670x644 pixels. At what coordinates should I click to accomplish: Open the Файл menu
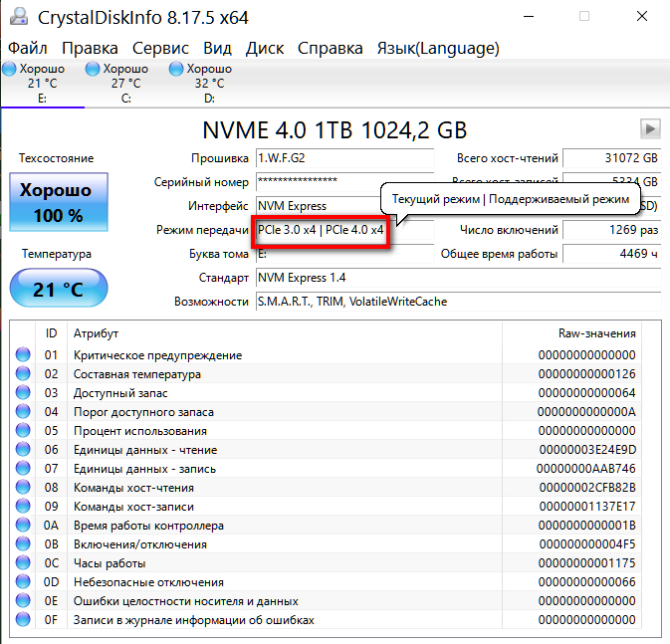click(28, 49)
